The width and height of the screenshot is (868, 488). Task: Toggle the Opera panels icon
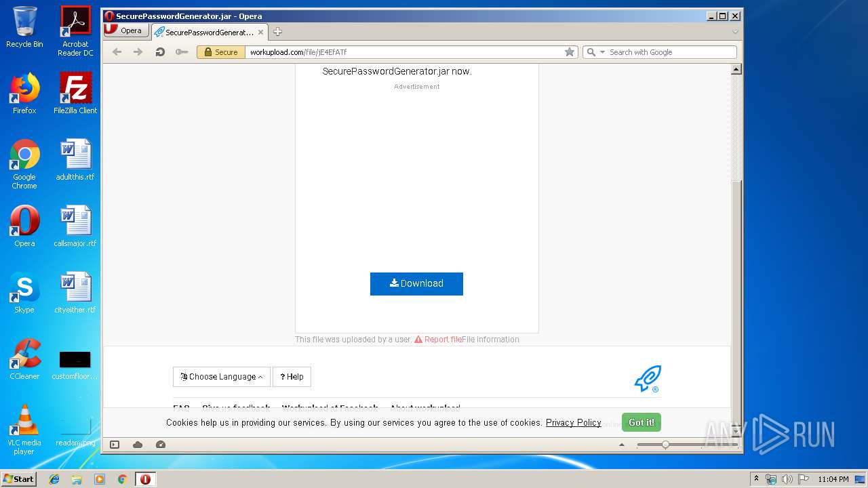tap(115, 445)
